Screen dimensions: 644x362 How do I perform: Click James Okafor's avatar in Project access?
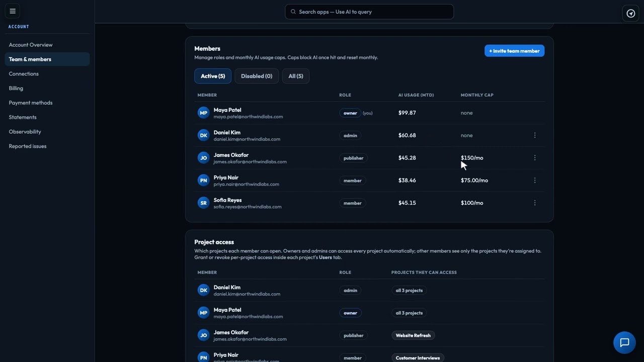point(203,335)
